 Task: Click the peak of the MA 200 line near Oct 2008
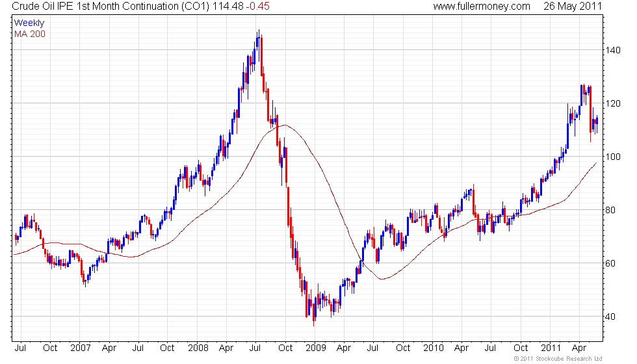[x=285, y=125]
